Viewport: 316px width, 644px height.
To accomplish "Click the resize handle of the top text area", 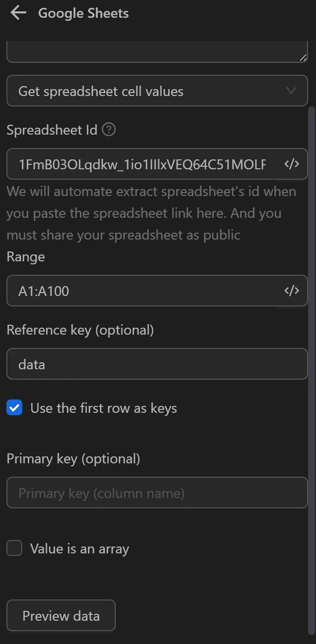I will point(302,58).
